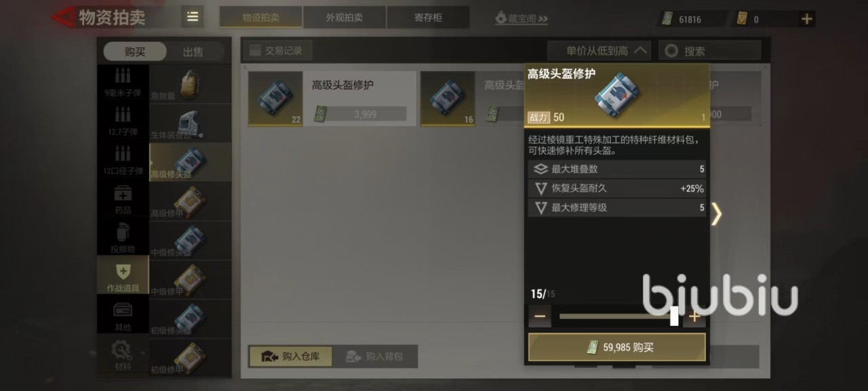Switch to the 寄存柜 tab
Screen dimensions: 868x391
click(428, 18)
